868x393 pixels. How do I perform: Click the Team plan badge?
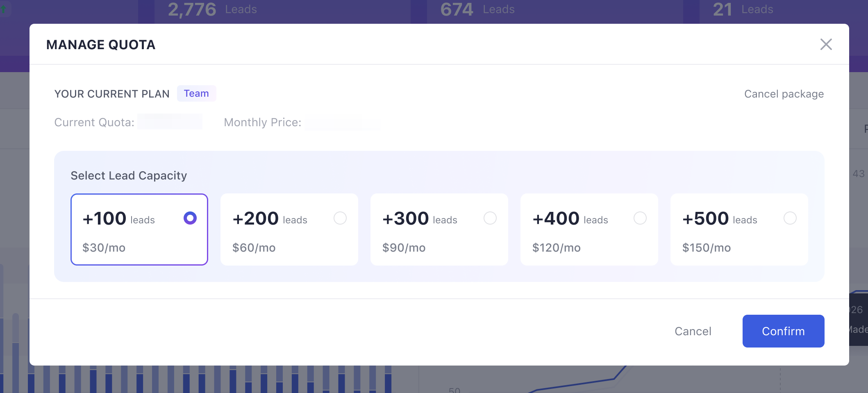[x=196, y=93]
